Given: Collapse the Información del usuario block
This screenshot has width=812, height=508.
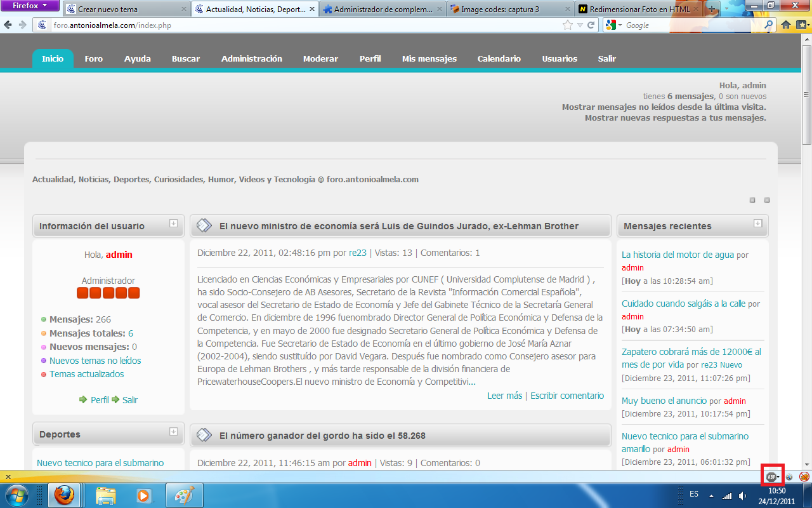Looking at the screenshot, I should (x=173, y=223).
